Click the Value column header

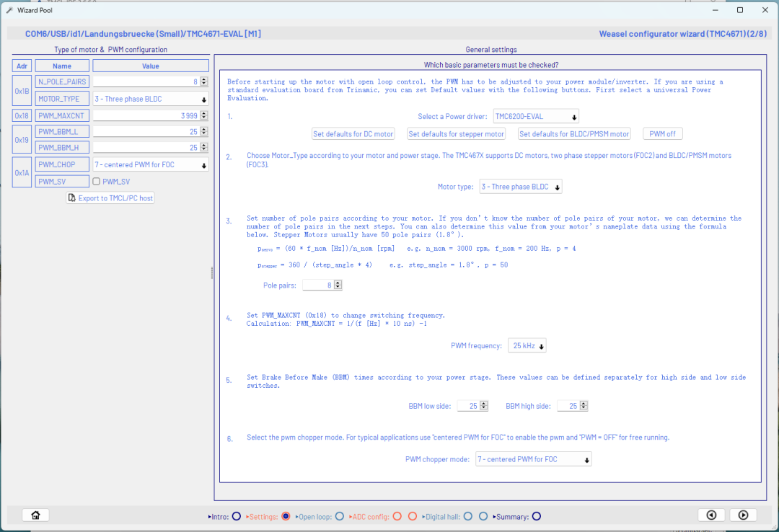pos(151,66)
